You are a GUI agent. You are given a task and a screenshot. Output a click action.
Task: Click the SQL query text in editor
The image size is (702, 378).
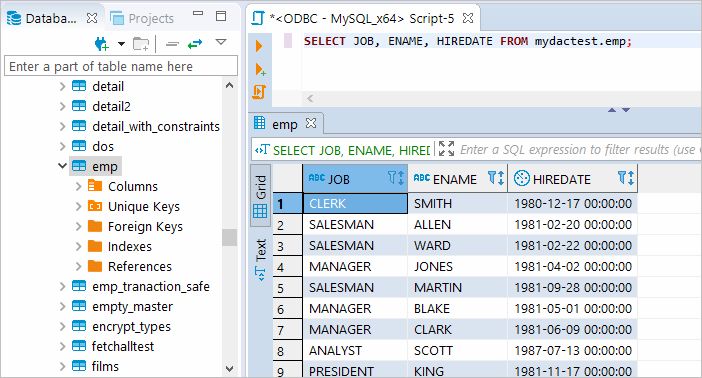[468, 41]
